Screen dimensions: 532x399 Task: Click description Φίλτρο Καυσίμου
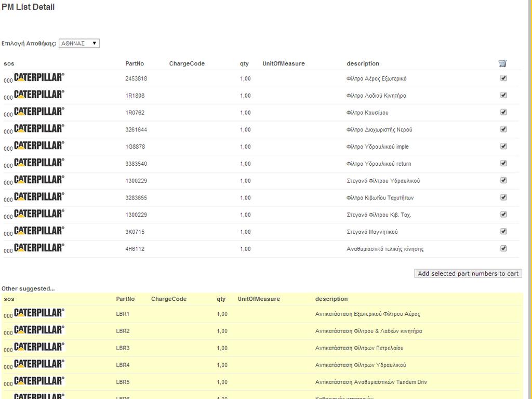tap(367, 113)
